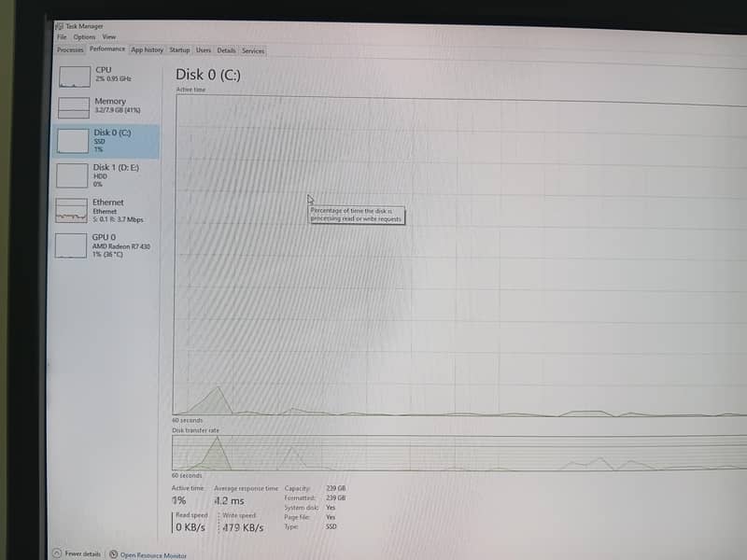
Task: Open the File menu
Action: coord(62,36)
